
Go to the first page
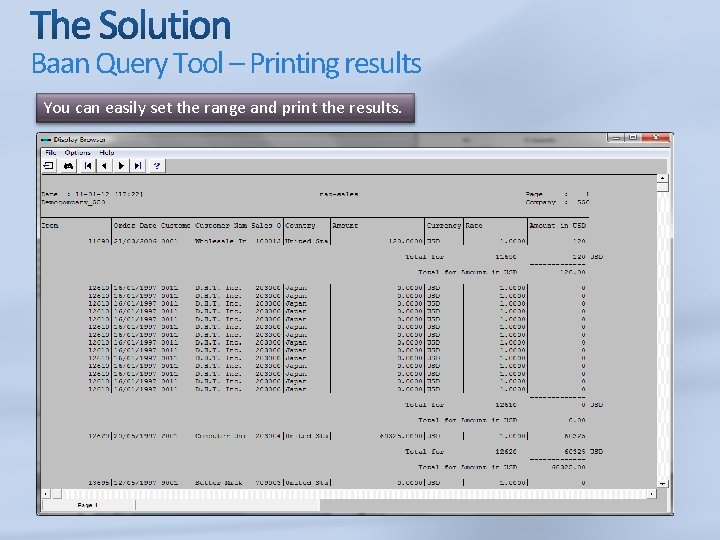[x=88, y=166]
